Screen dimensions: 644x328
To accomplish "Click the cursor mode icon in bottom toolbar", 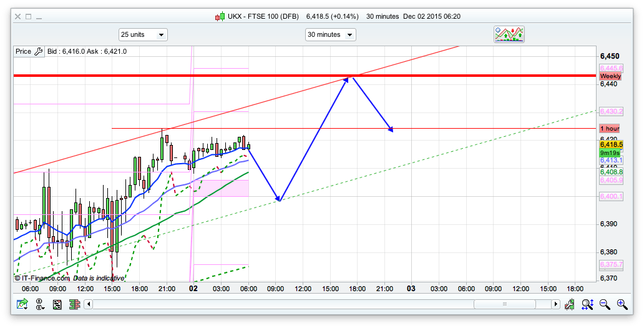I will pyautogui.click(x=40, y=304).
